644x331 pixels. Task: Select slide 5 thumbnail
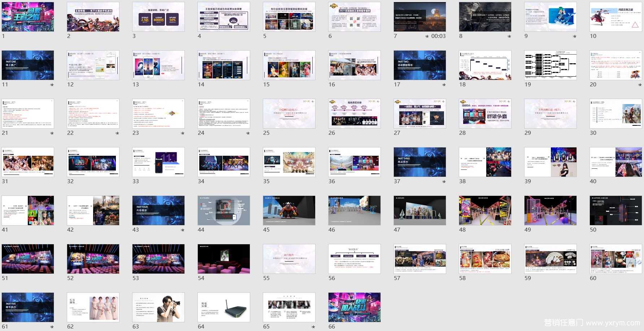tap(289, 17)
